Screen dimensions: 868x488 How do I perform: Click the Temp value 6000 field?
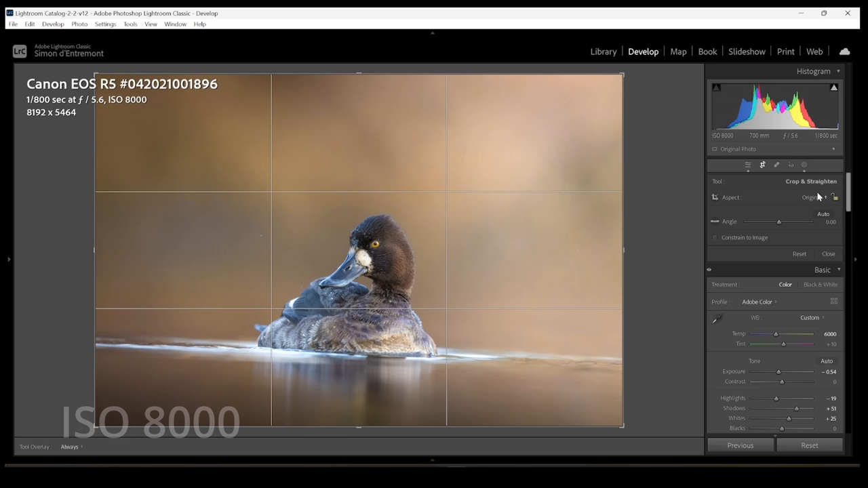click(x=830, y=334)
